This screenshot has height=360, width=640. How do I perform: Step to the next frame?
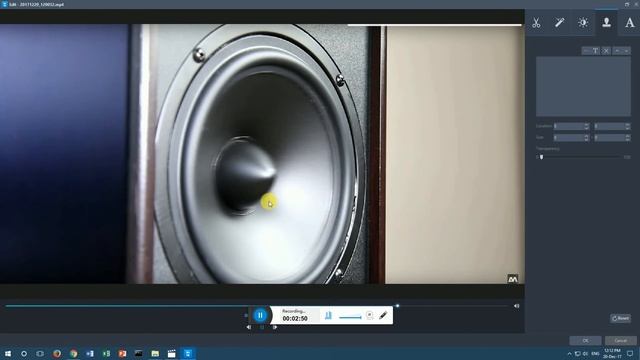[275, 327]
